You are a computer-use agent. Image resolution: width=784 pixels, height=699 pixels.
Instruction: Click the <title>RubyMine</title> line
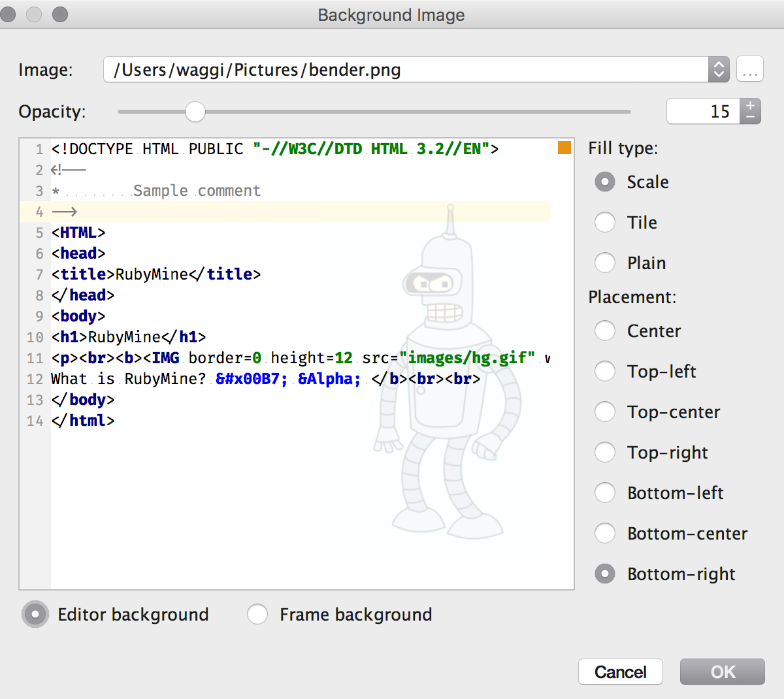click(156, 274)
